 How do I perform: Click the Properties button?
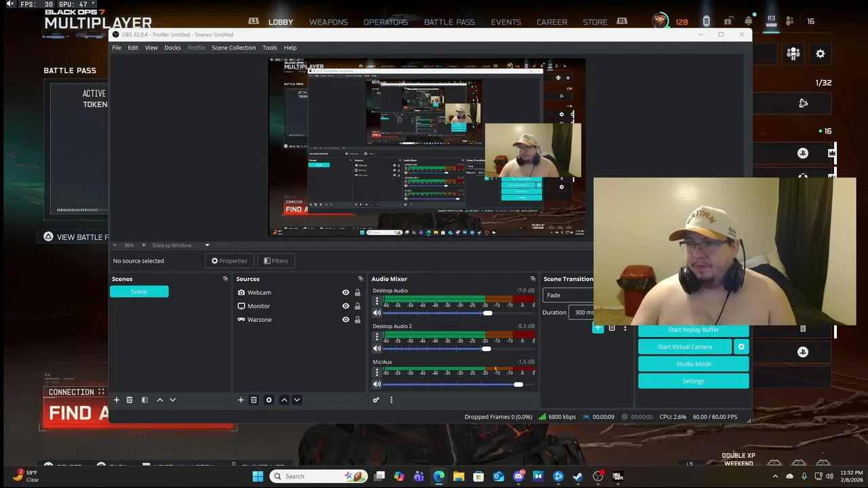pos(229,261)
